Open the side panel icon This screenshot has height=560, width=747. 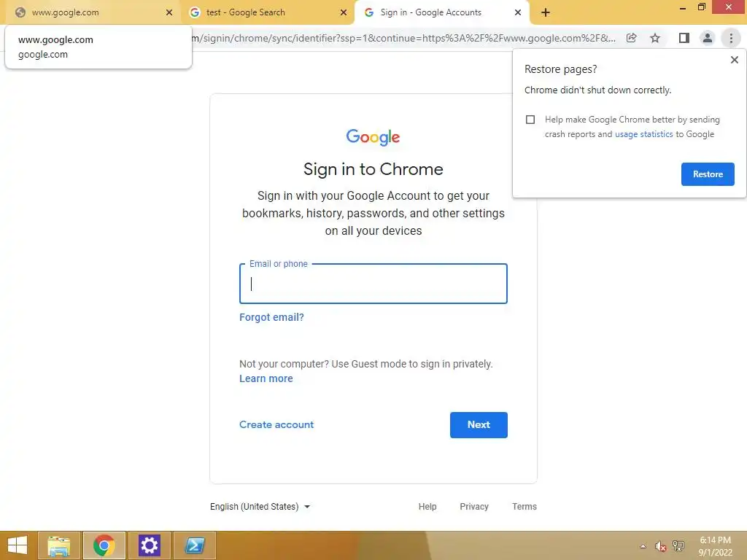point(684,38)
